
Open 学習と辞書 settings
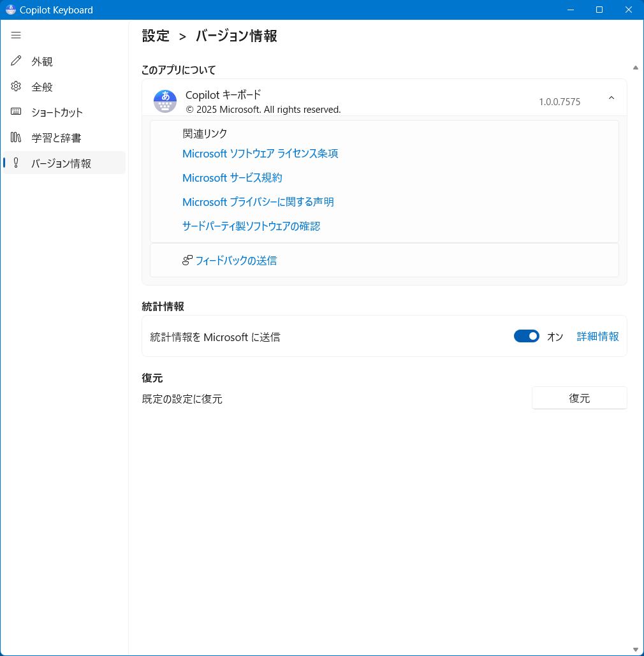pyautogui.click(x=64, y=138)
